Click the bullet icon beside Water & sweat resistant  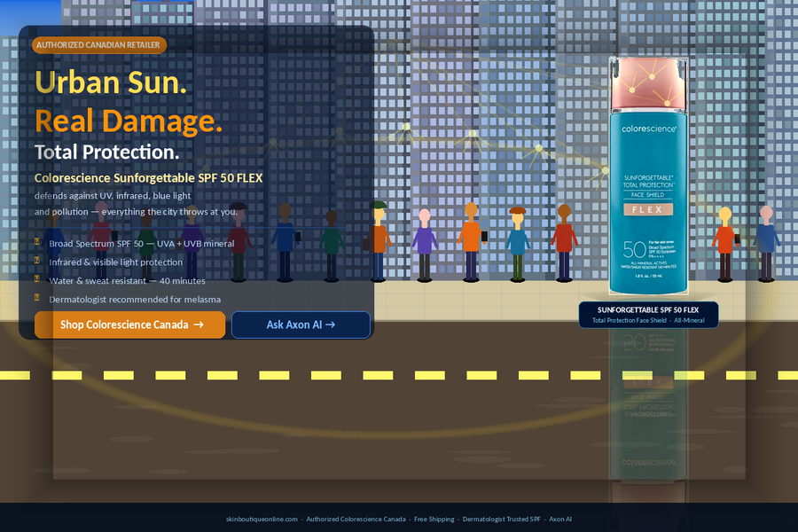click(x=37, y=279)
